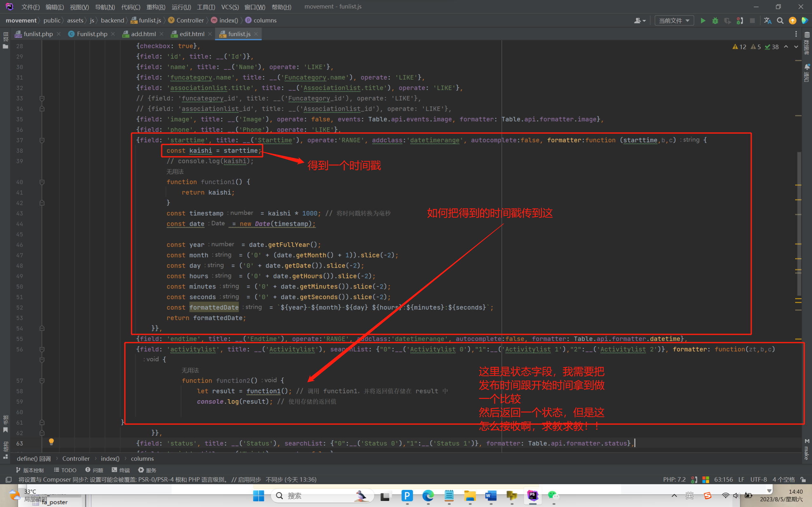Collapse fold marker at line 56
This screenshot has height=507, width=812.
click(x=42, y=349)
